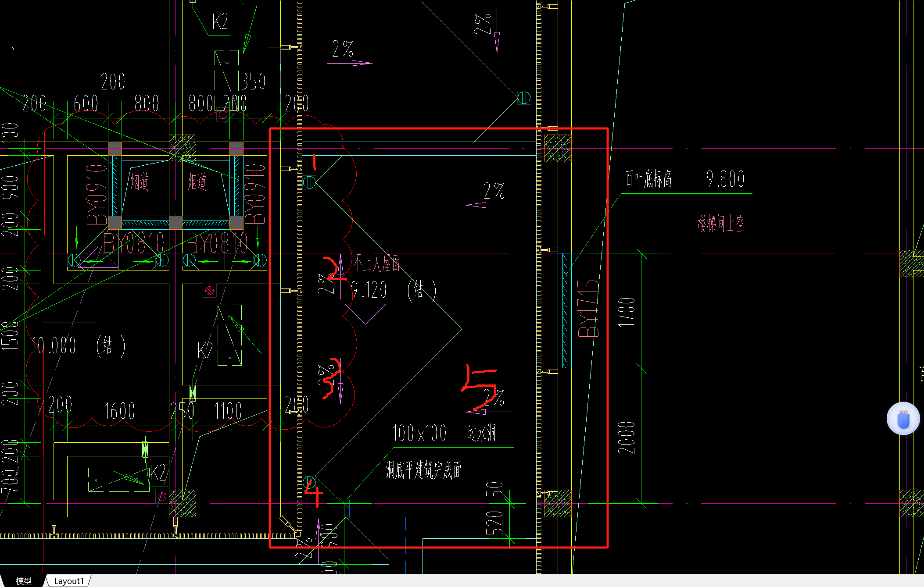Click the 过水洞 annotation
The image size is (924, 587).
coord(482,433)
